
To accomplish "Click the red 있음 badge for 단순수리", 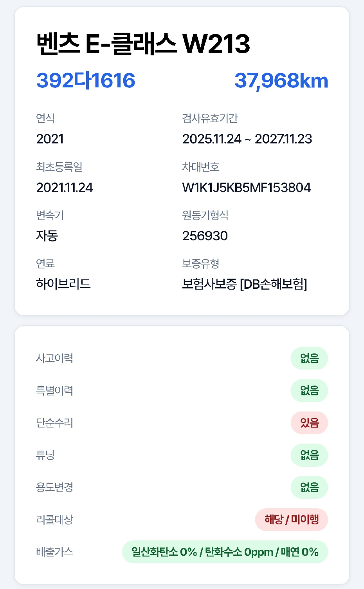I will coord(309,423).
